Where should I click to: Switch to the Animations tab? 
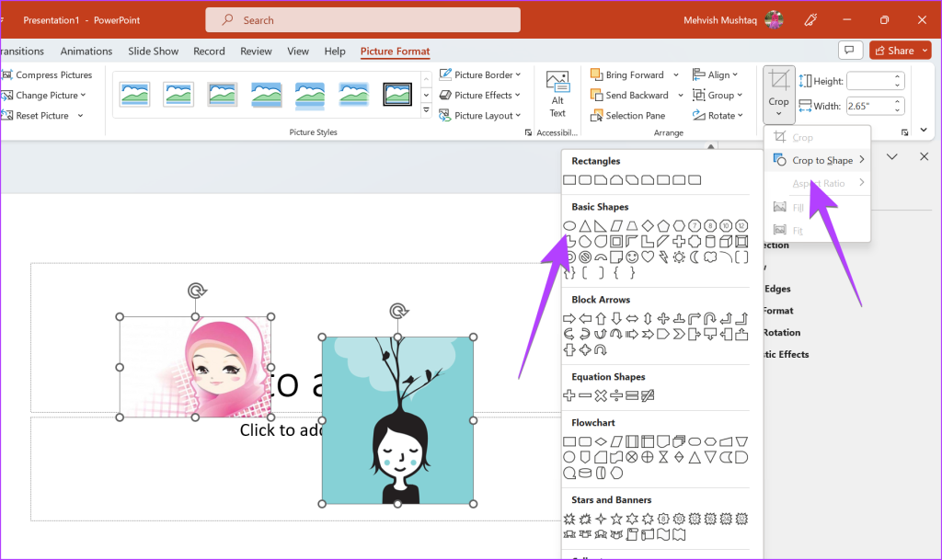[x=86, y=51]
